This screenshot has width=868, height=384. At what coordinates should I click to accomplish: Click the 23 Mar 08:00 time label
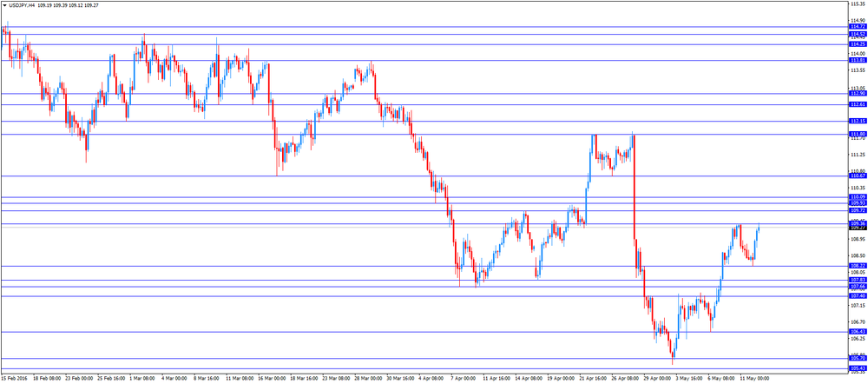pos(335,379)
